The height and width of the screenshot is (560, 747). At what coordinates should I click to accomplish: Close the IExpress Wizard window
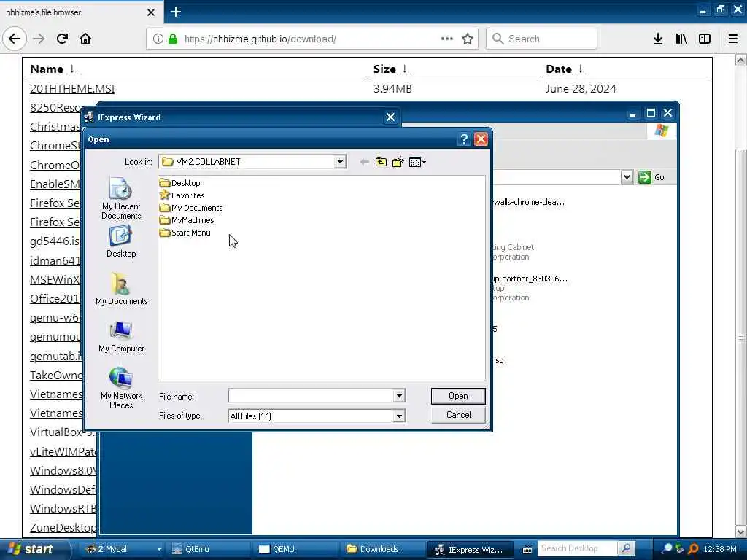point(390,117)
